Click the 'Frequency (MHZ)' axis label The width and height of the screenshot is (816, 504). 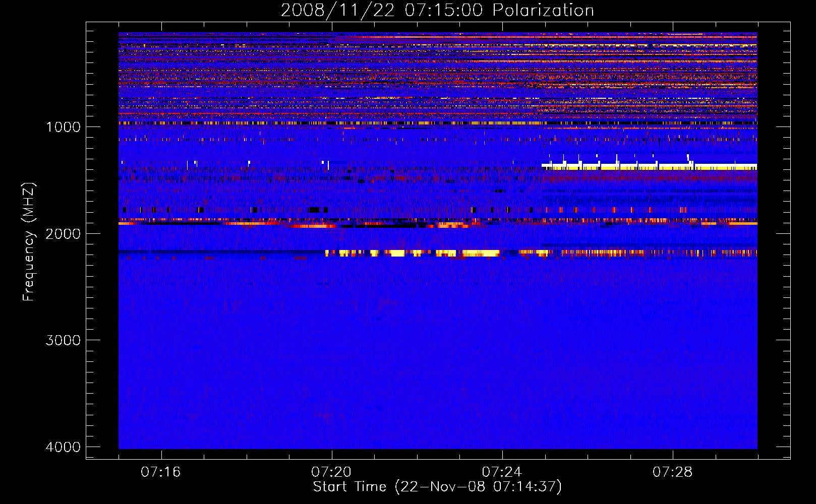click(x=29, y=242)
